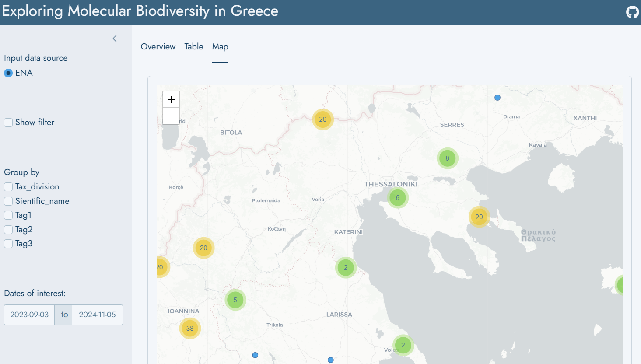This screenshot has height=364, width=641.
Task: Click the cluster marker showing 26
Action: pyautogui.click(x=323, y=119)
